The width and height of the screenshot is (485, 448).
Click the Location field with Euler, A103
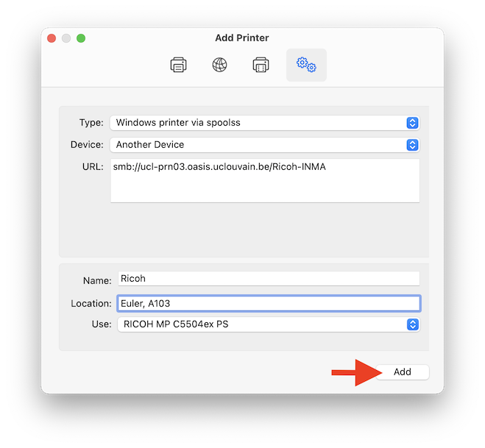coord(269,303)
